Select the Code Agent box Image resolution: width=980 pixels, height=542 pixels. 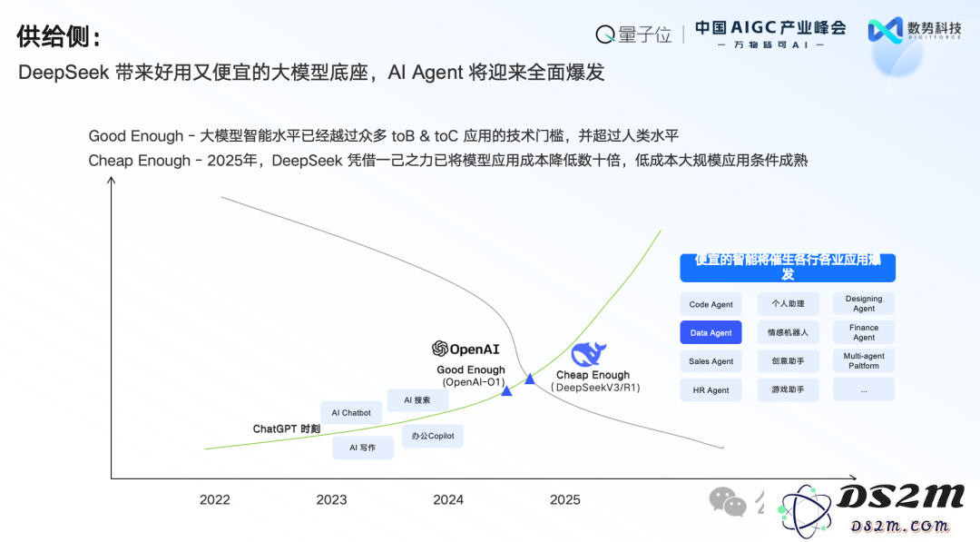pyautogui.click(x=711, y=304)
